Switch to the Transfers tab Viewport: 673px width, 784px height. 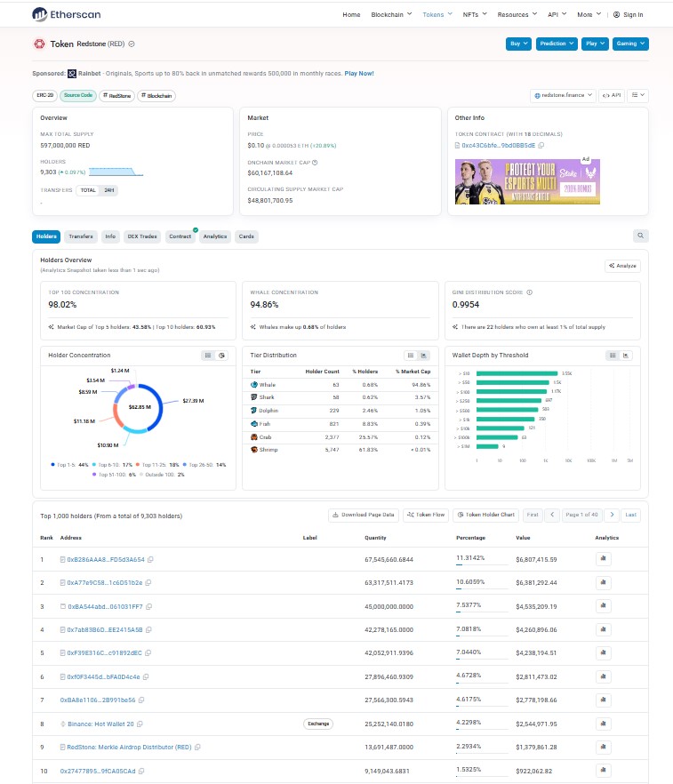point(81,236)
